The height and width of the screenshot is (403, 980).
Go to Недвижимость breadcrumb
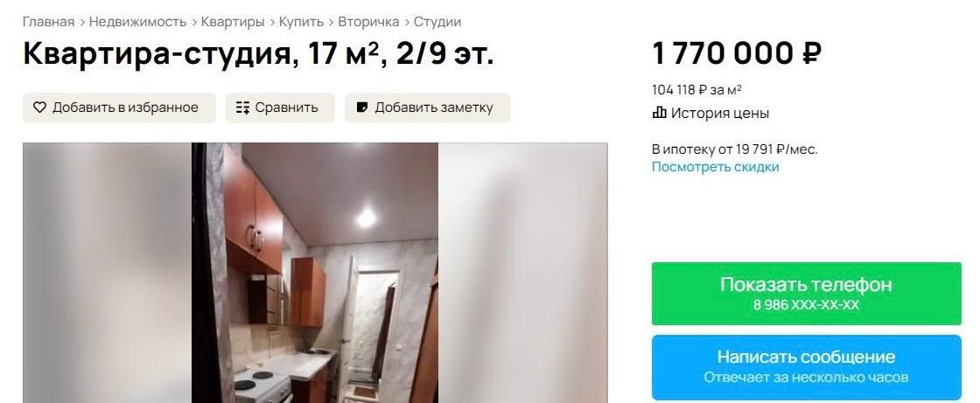(x=137, y=22)
